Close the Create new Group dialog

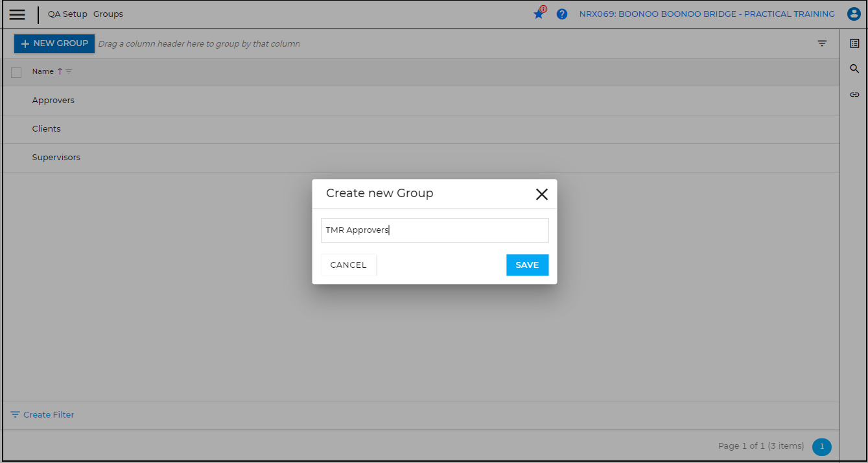[x=541, y=194]
